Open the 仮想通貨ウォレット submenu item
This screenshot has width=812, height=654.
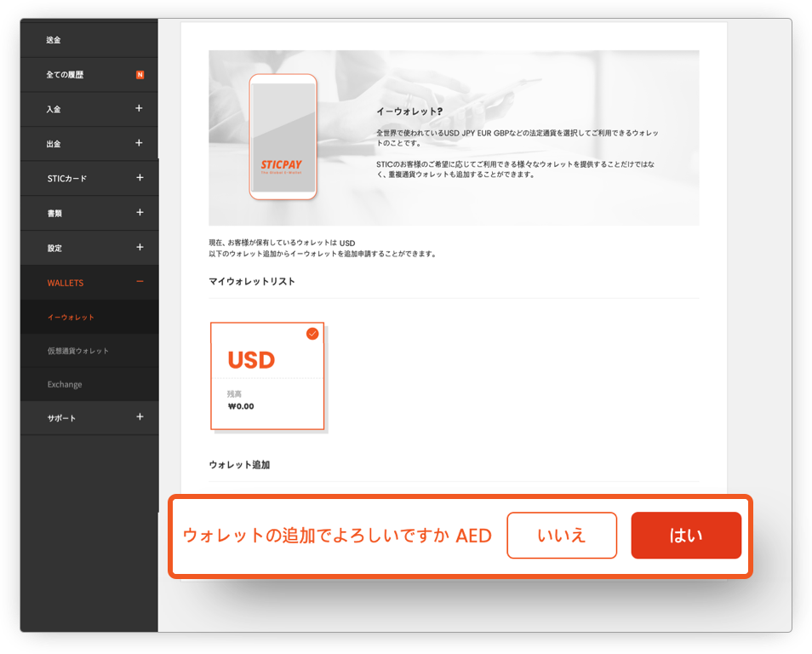pos(89,351)
